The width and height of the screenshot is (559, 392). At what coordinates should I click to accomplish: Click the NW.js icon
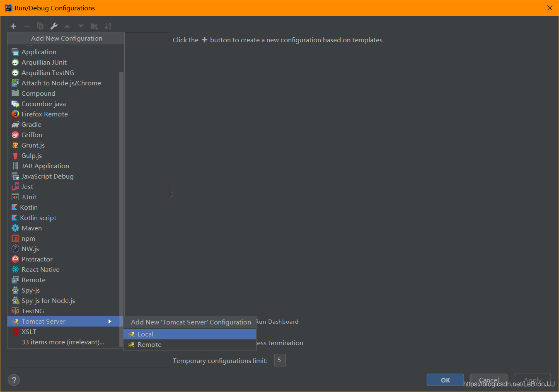click(x=15, y=249)
